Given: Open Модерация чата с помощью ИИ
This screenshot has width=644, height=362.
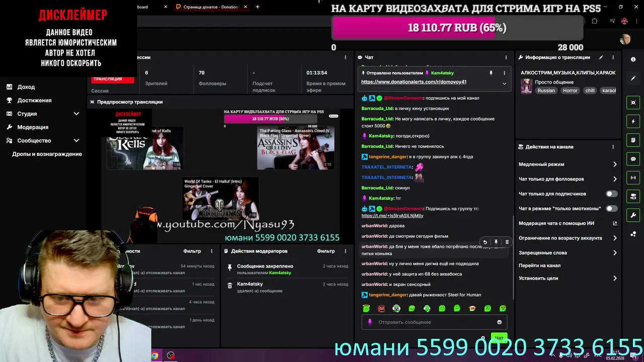Looking at the screenshot, I should [x=568, y=223].
